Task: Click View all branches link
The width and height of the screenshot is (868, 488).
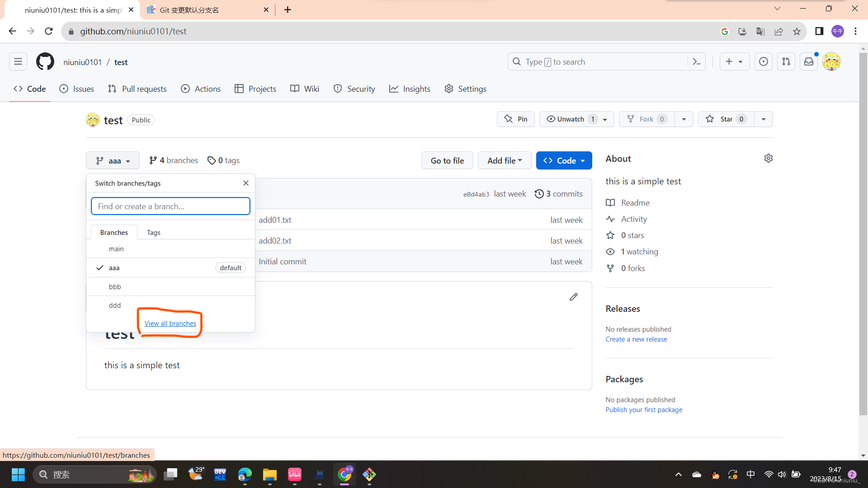Action: [170, 324]
